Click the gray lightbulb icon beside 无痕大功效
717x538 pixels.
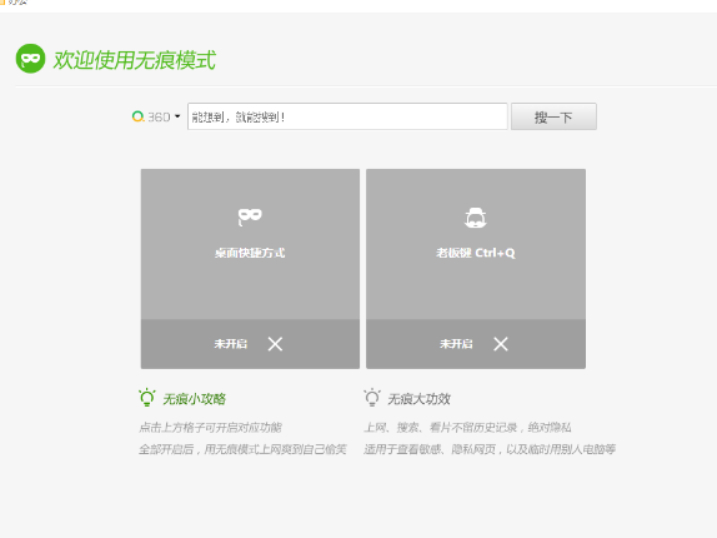pos(372,398)
